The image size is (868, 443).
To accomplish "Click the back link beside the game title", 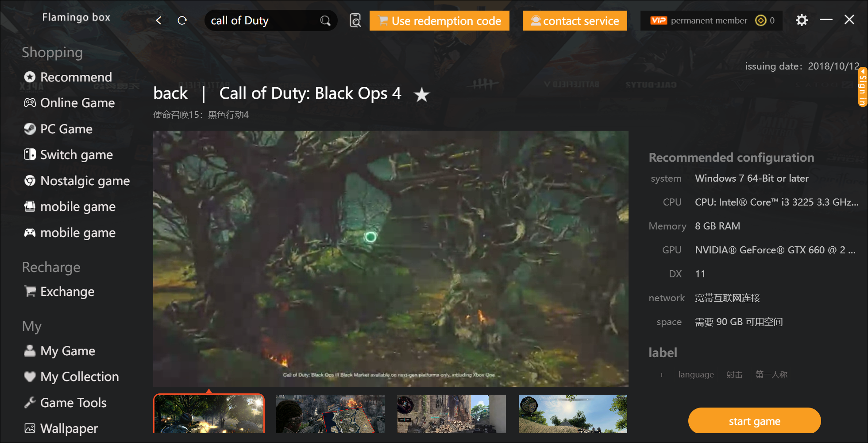I will (170, 93).
